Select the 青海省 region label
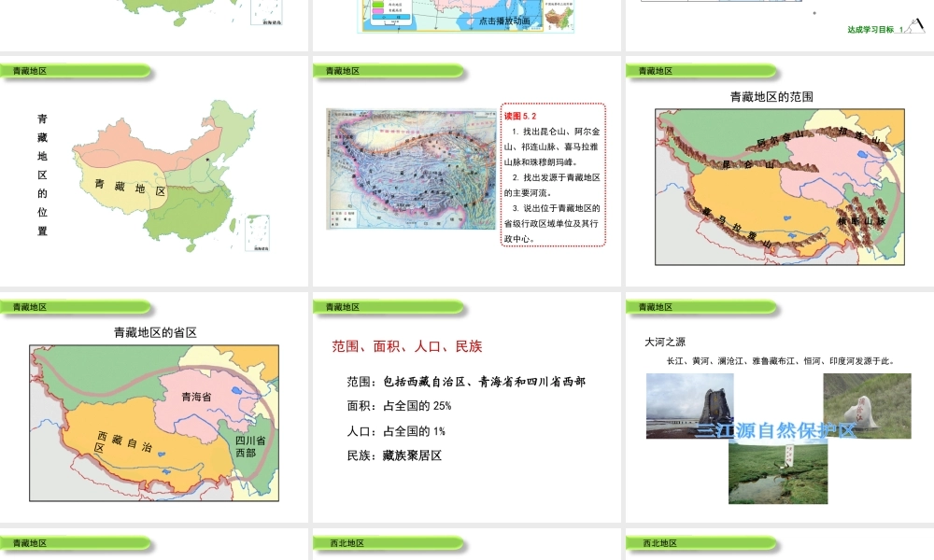 (196, 397)
